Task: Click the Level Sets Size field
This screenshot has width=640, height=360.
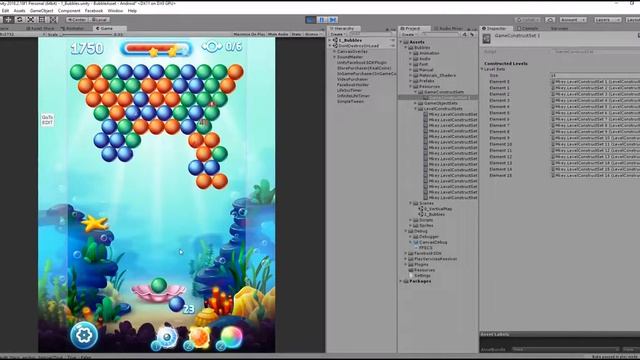Action: [x=595, y=76]
